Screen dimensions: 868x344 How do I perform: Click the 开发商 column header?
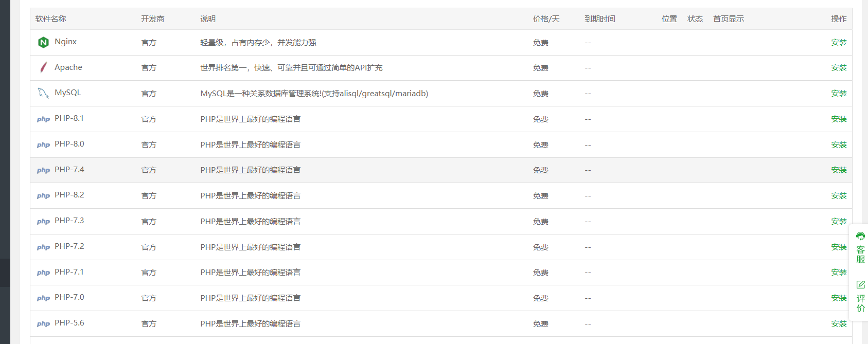tap(153, 19)
